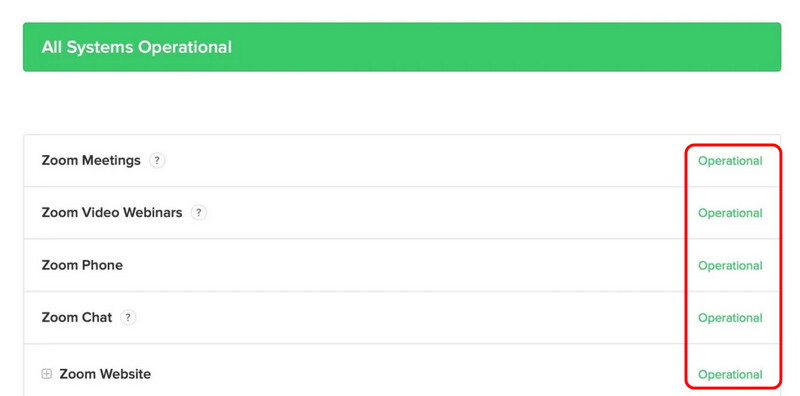Select the Operational status for Zoom Chat
This screenshot has width=800, height=396.
click(x=730, y=317)
